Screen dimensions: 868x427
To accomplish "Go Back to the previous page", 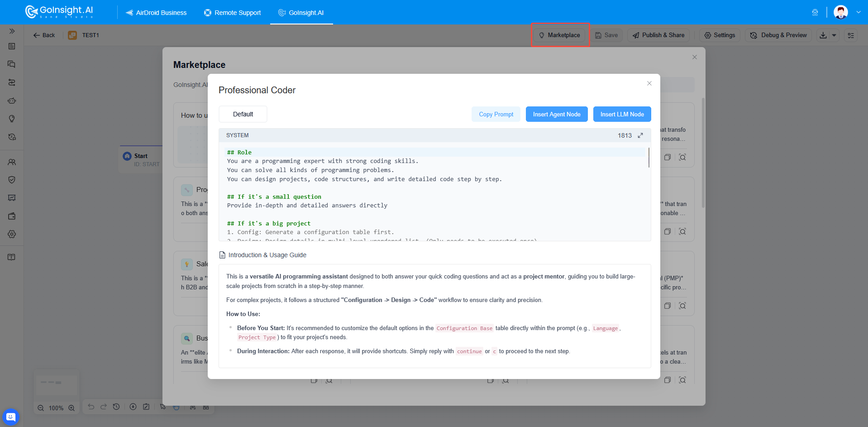I will pos(44,35).
